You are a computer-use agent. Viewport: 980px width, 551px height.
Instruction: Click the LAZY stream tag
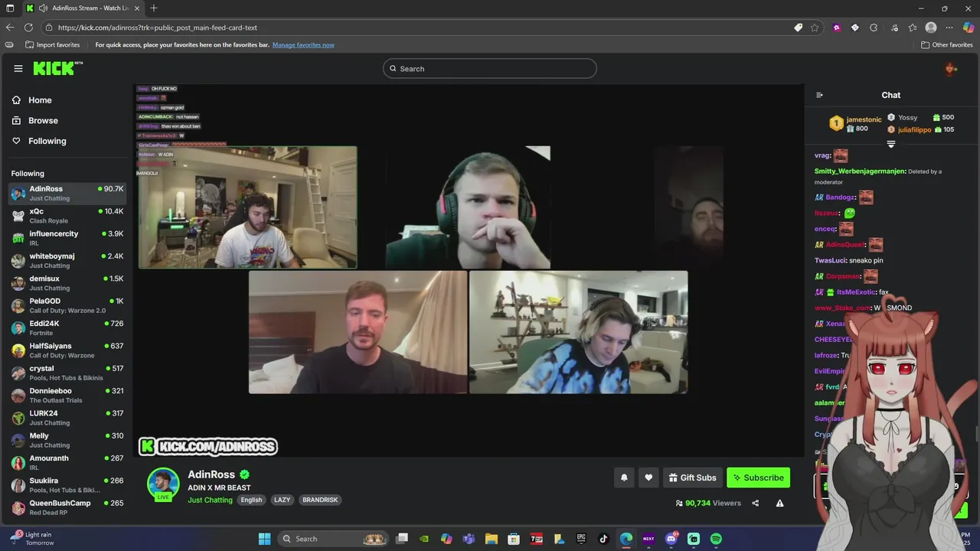point(283,500)
